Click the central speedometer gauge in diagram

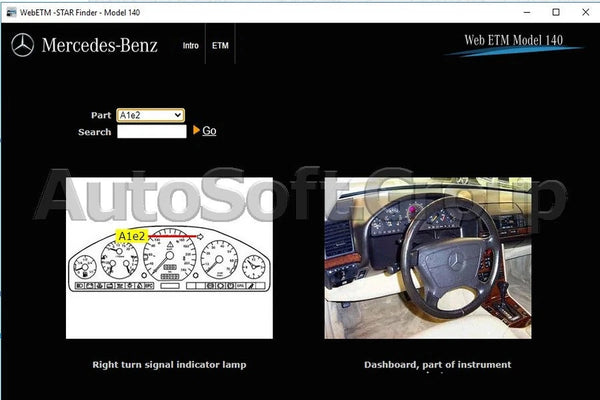tap(168, 261)
